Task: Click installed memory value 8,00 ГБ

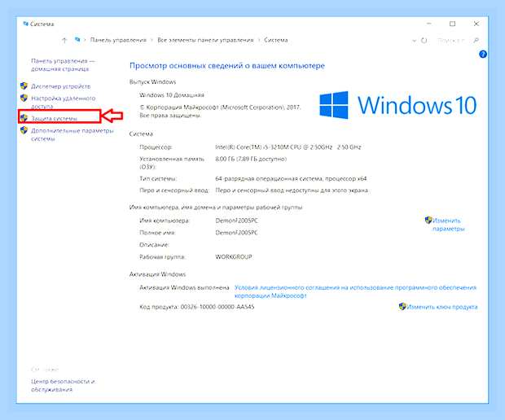Action: click(x=251, y=159)
